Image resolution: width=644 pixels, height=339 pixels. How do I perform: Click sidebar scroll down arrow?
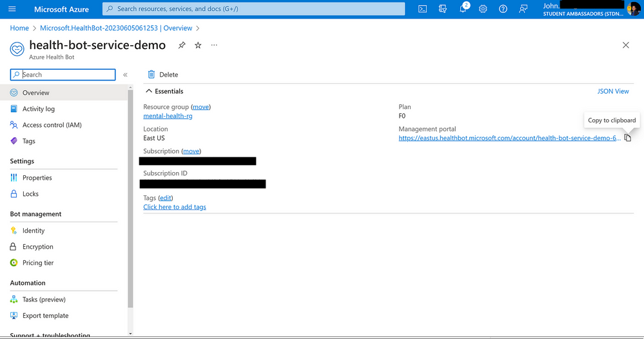click(131, 334)
